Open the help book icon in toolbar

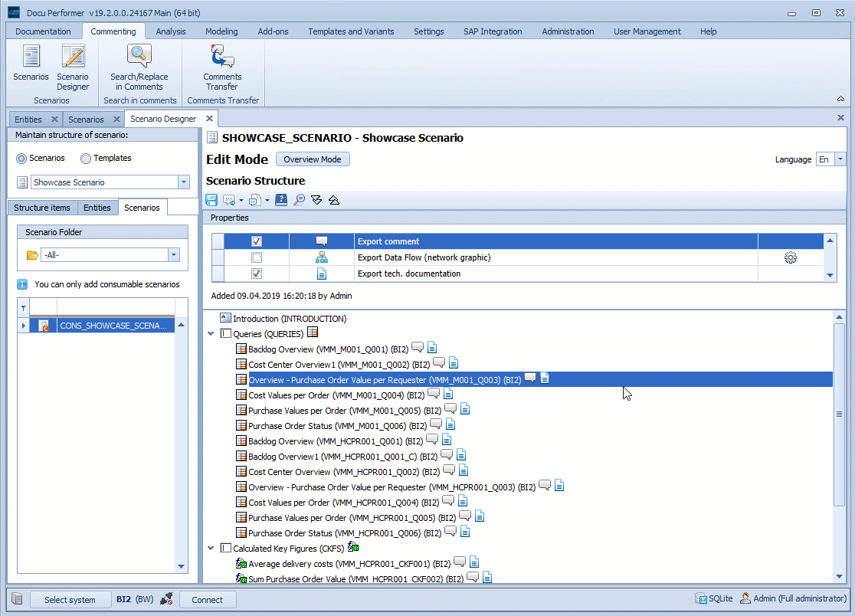pos(281,200)
